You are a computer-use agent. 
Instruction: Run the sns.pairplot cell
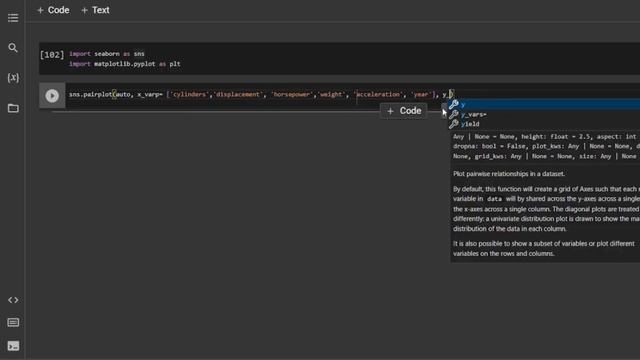click(x=52, y=96)
